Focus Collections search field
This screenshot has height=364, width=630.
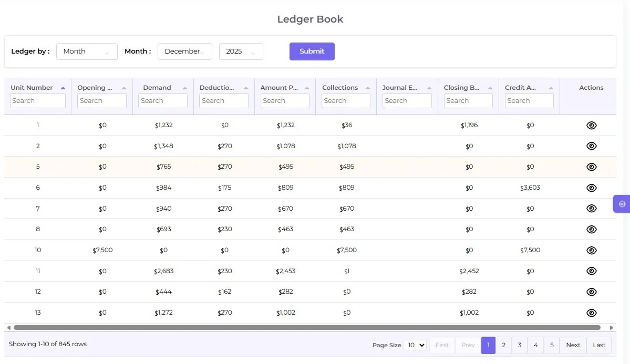click(x=346, y=101)
